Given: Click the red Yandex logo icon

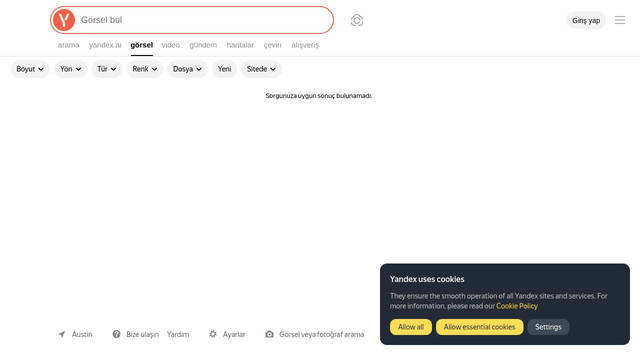Looking at the screenshot, I should point(64,20).
